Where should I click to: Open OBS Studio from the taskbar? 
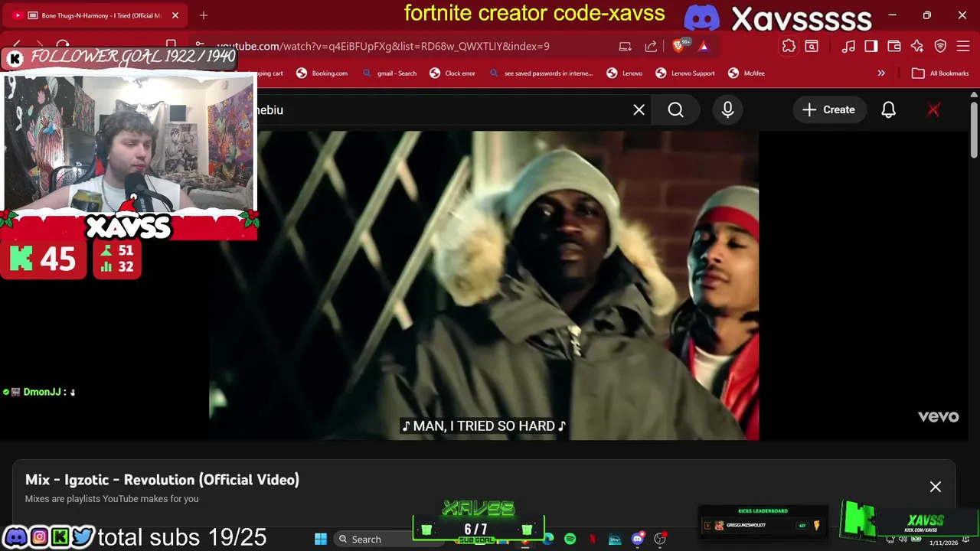[660, 539]
